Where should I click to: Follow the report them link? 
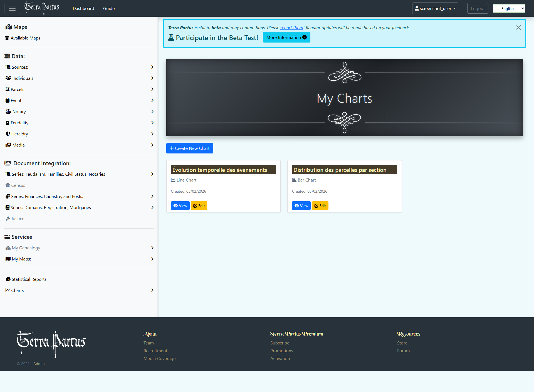pyautogui.click(x=291, y=28)
